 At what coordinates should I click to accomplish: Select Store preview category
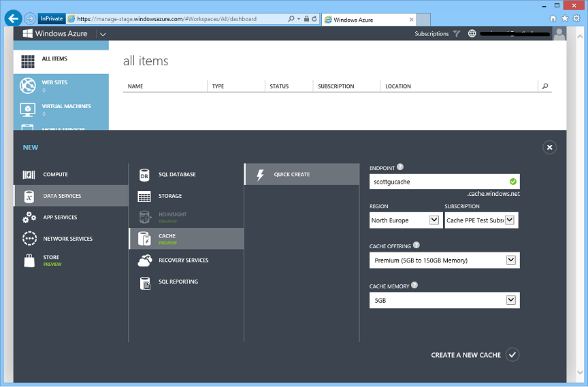71,260
